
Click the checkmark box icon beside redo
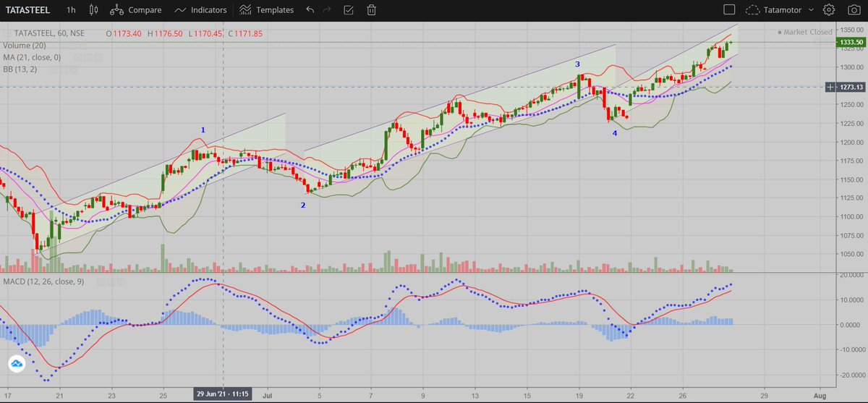pos(349,10)
